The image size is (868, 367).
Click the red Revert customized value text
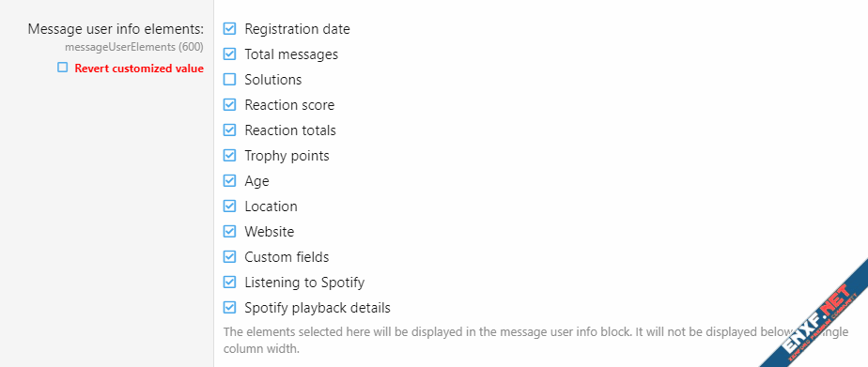click(x=139, y=69)
